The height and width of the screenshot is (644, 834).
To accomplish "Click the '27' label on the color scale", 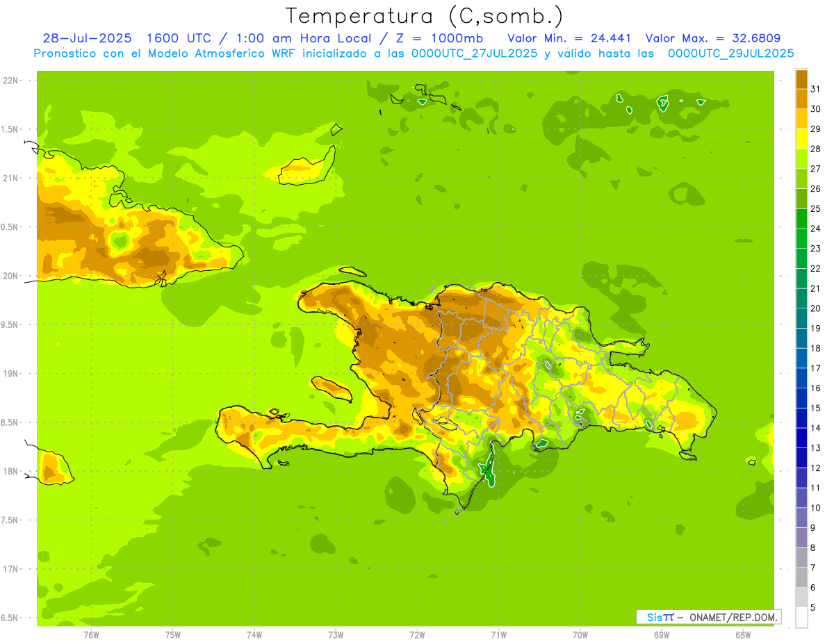I will [815, 169].
